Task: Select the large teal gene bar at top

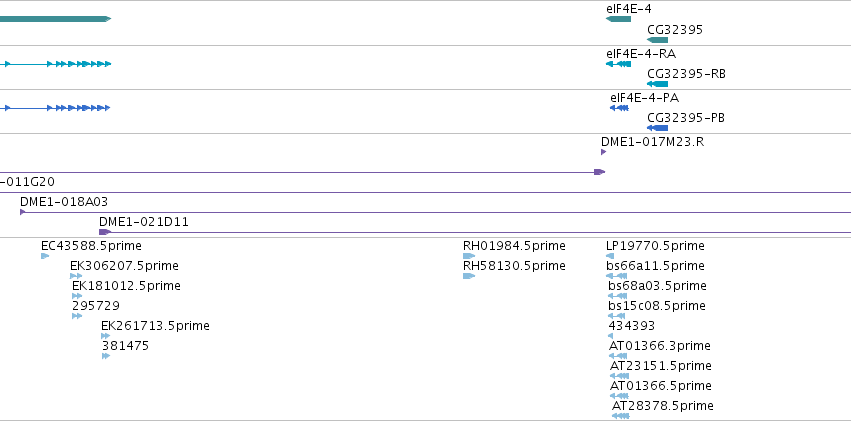Action: (x=55, y=19)
